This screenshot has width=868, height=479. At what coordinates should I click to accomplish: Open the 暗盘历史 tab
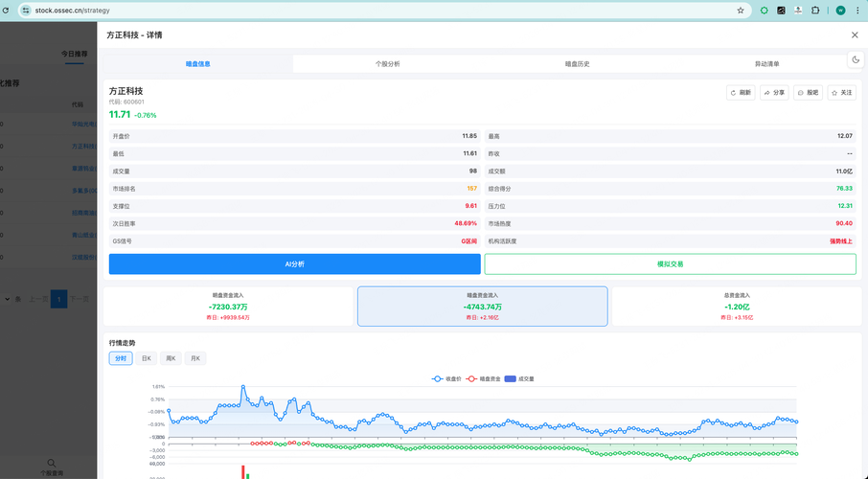point(578,63)
